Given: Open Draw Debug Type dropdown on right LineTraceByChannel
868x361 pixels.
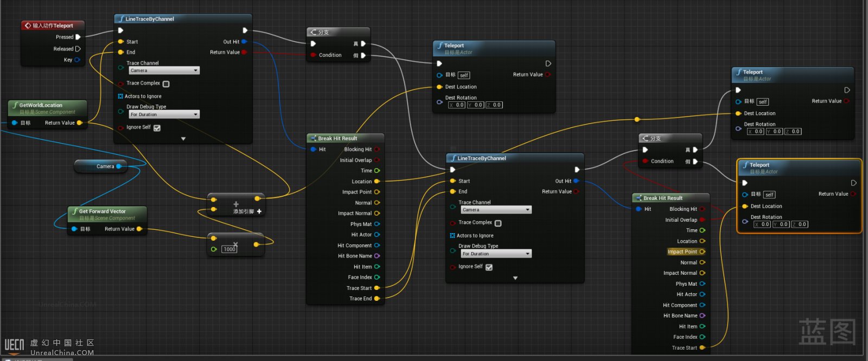Looking at the screenshot, I should coord(496,254).
